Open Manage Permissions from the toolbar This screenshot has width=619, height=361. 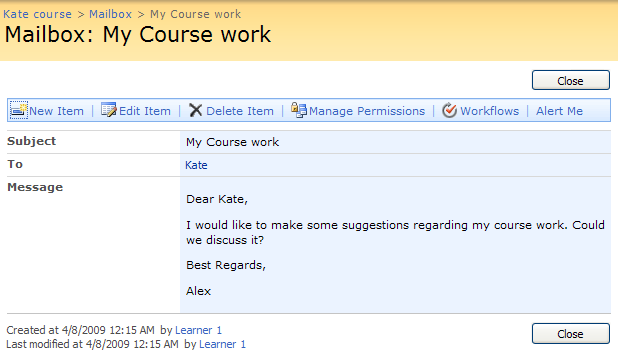[367, 111]
